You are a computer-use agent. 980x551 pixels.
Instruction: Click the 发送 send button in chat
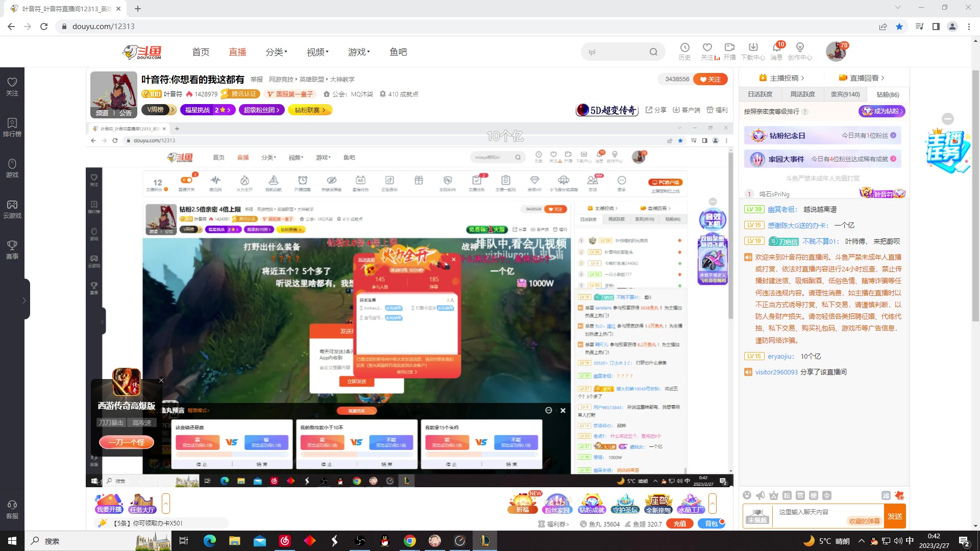895,516
